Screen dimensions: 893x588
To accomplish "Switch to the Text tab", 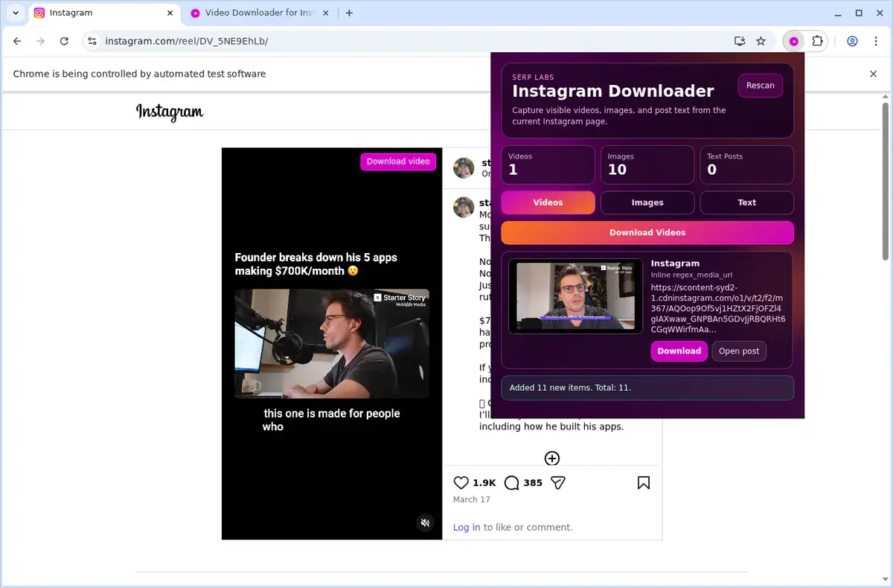I will [747, 202].
